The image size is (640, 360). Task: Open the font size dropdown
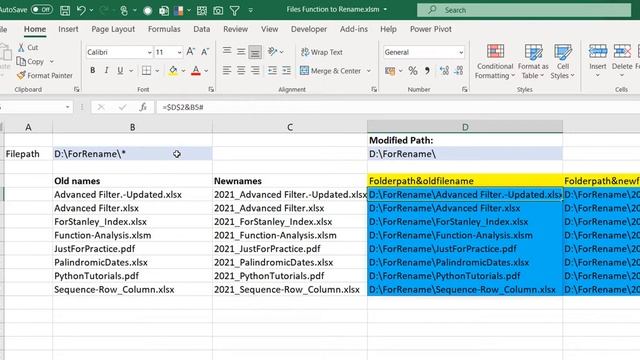point(179,52)
